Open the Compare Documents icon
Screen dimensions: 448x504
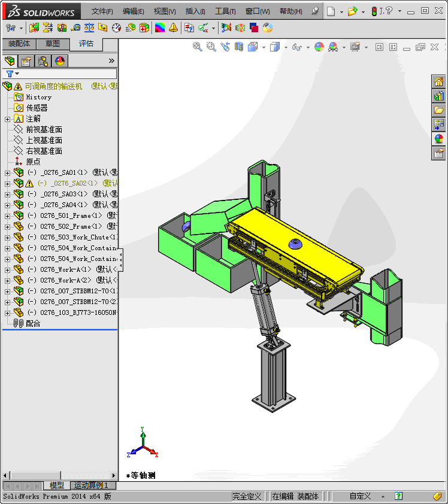[x=189, y=28]
